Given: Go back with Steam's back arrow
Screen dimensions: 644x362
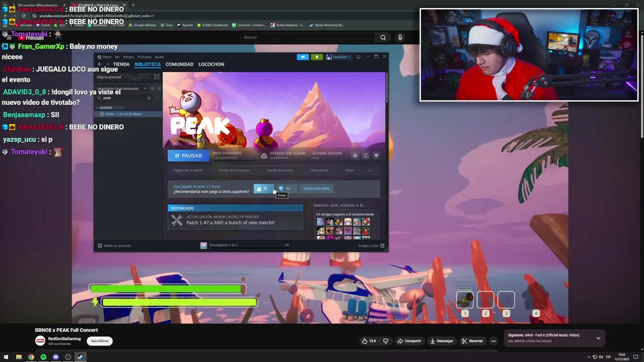Looking at the screenshot, I should click(x=100, y=64).
